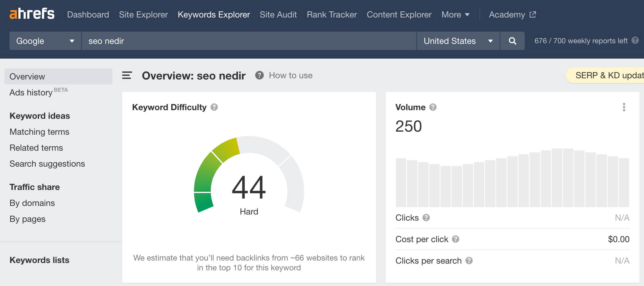Open Traffic share By pages

(28, 219)
